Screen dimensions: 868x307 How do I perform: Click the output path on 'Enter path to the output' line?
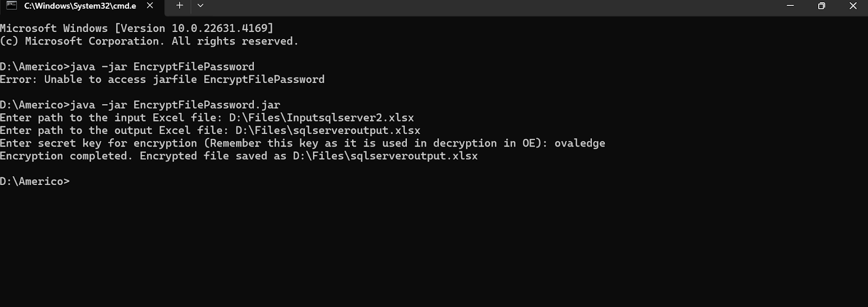[328, 130]
